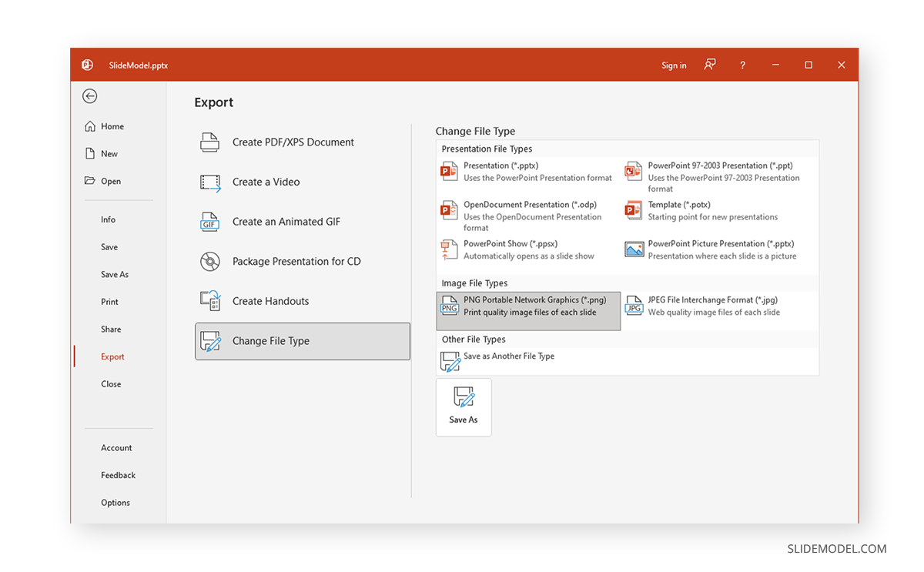
Task: Click the Save As button
Action: [464, 407]
